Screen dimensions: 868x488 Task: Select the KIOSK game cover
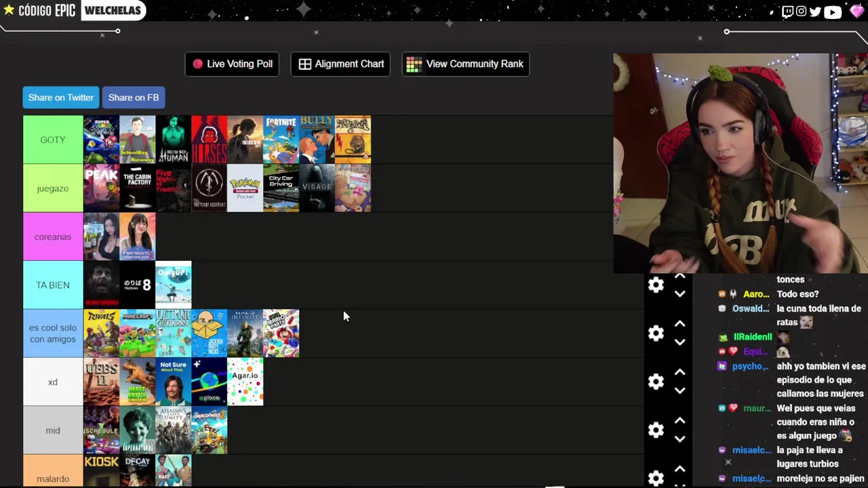click(x=101, y=471)
